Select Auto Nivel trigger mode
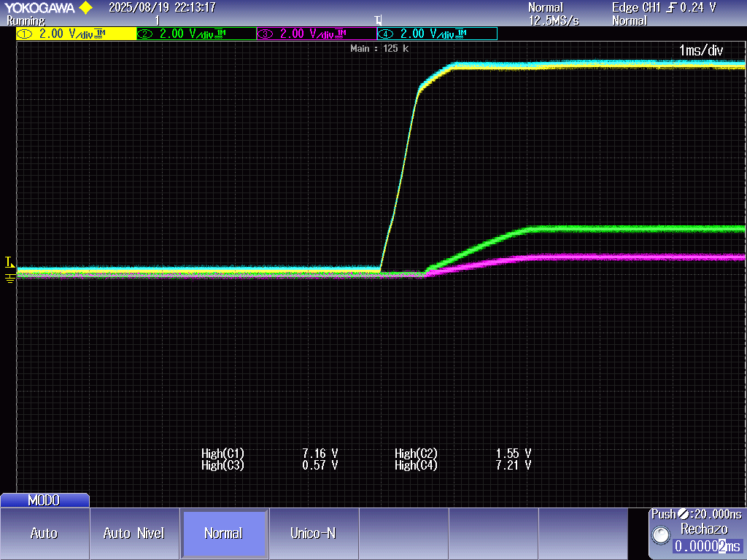Screen dimensions: 747x560 134,533
